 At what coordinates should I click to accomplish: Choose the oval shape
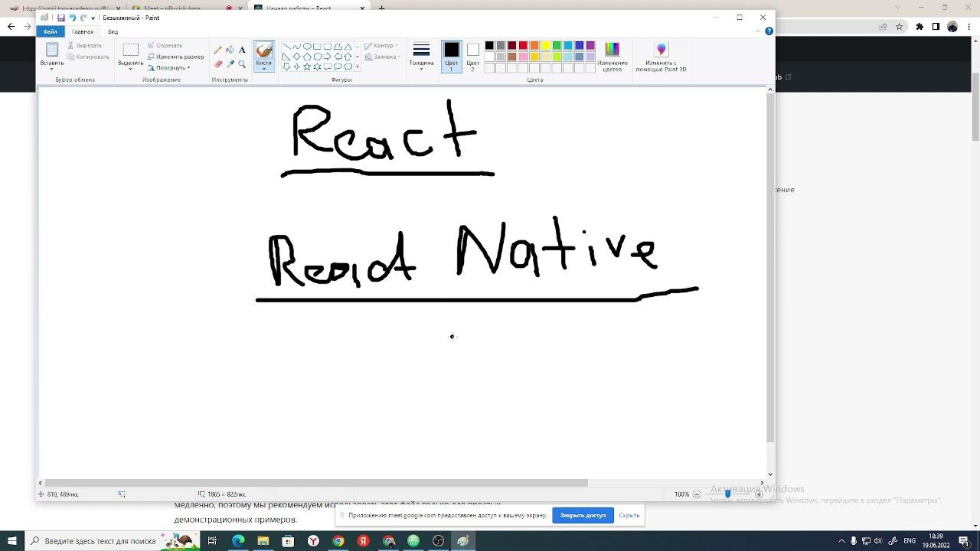pos(307,46)
